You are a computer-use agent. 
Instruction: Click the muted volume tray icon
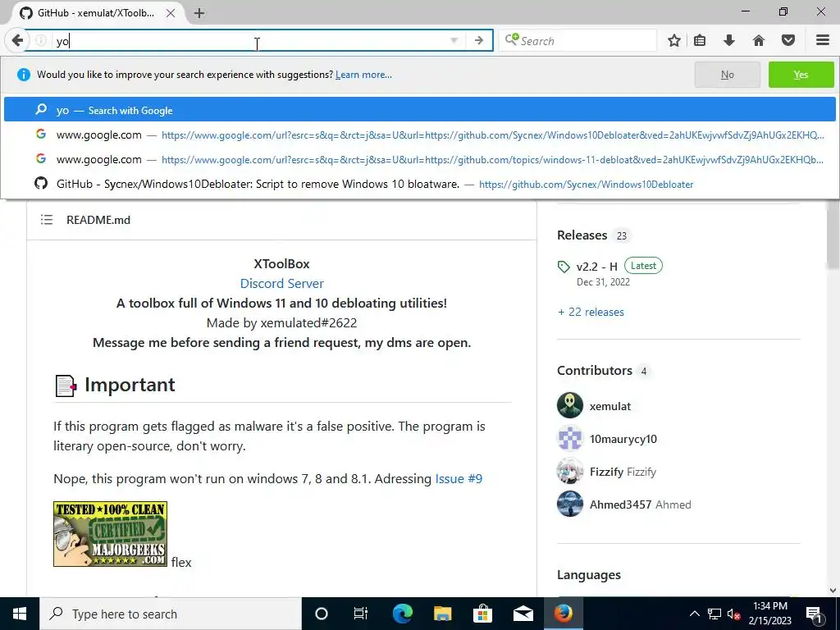(x=734, y=614)
